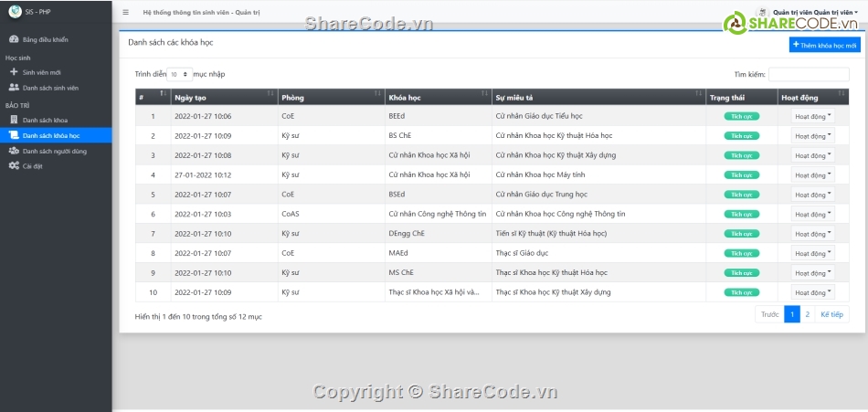
Task: Click Thêm khóa học mới button
Action: click(824, 44)
